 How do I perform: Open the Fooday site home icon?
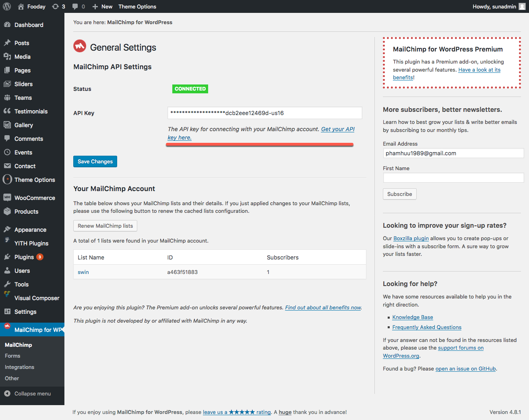click(21, 6)
